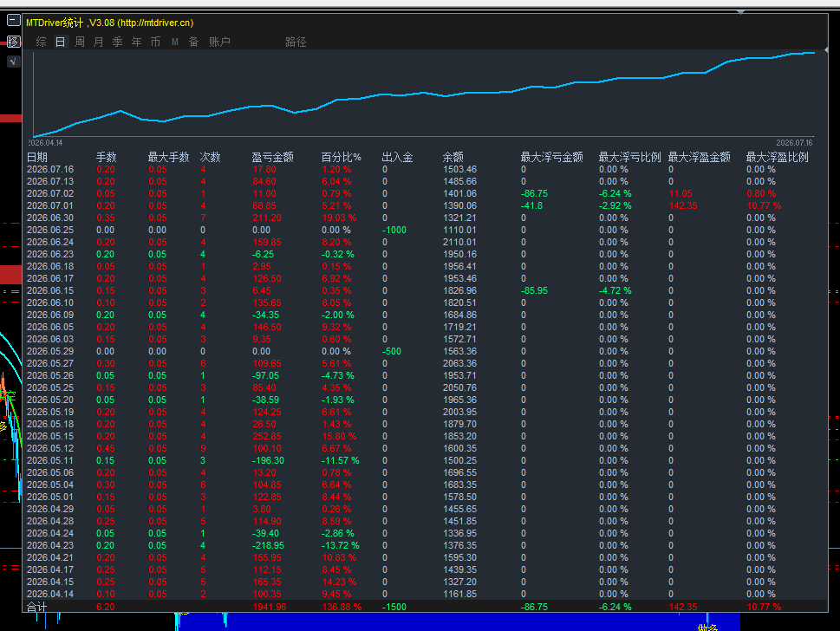
Task: Click the 最大浮亏金额 column header
Action: coord(552,157)
